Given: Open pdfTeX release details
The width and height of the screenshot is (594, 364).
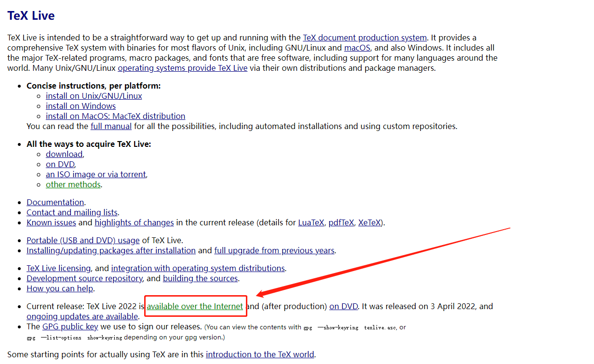Looking at the screenshot, I should click(341, 222).
